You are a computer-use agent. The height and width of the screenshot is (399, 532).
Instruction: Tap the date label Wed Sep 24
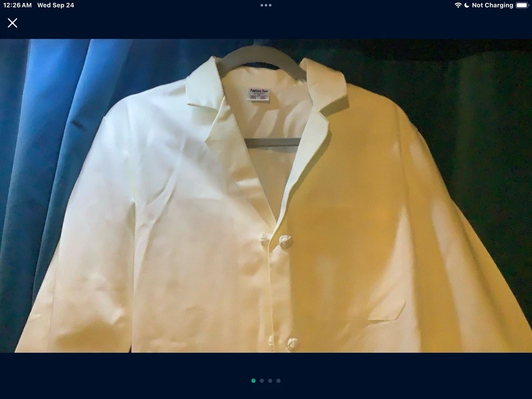point(55,5)
